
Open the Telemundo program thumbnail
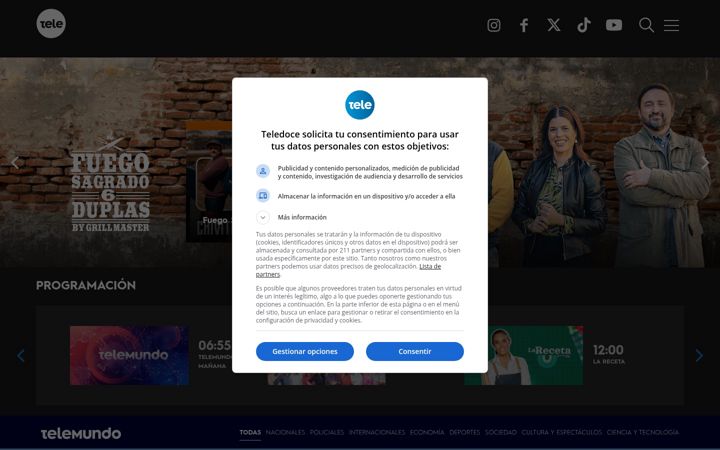tap(129, 355)
